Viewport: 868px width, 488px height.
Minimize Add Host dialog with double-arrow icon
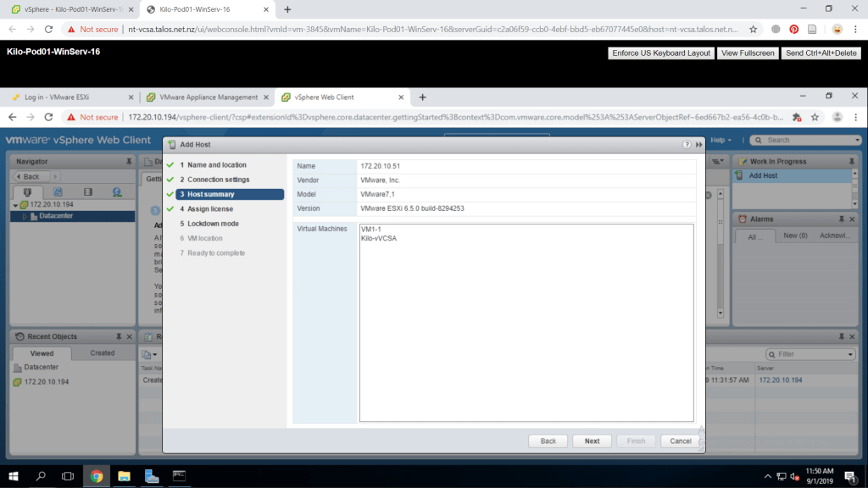click(x=699, y=145)
